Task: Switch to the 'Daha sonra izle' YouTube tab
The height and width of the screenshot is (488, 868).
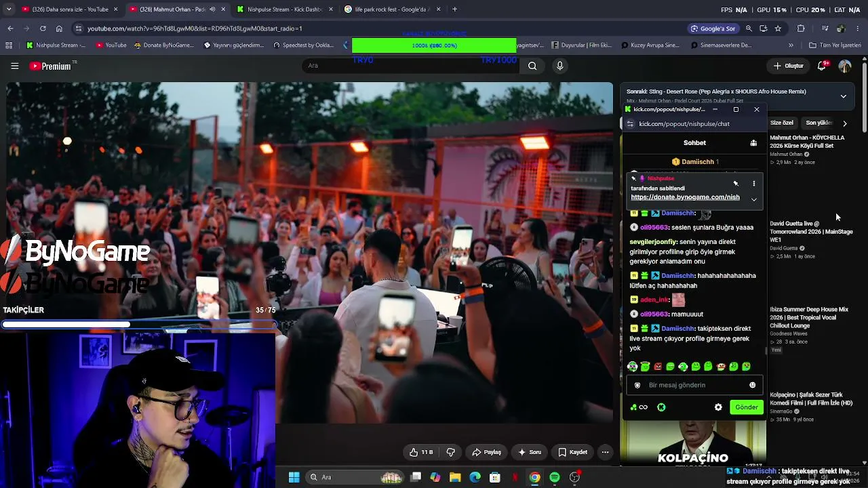Action: (71, 9)
